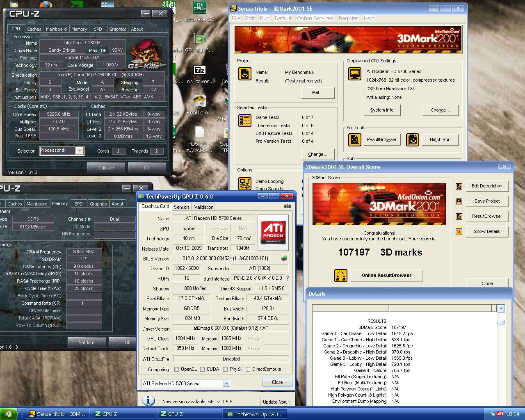Click Update Now in GPU-Z

click(x=275, y=402)
